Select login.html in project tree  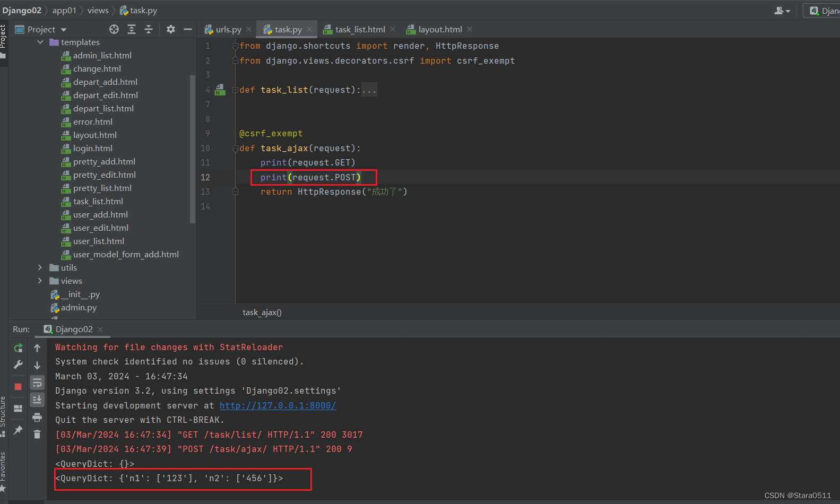coord(86,148)
